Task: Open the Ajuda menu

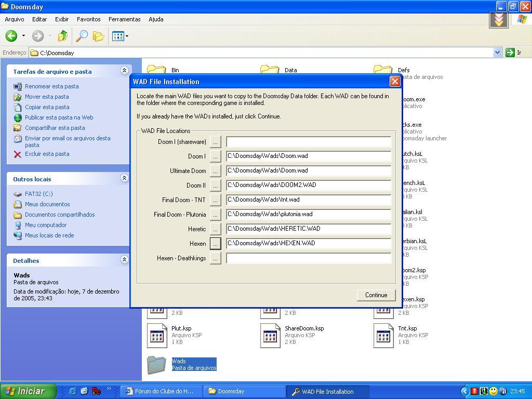Action: pyautogui.click(x=156, y=19)
